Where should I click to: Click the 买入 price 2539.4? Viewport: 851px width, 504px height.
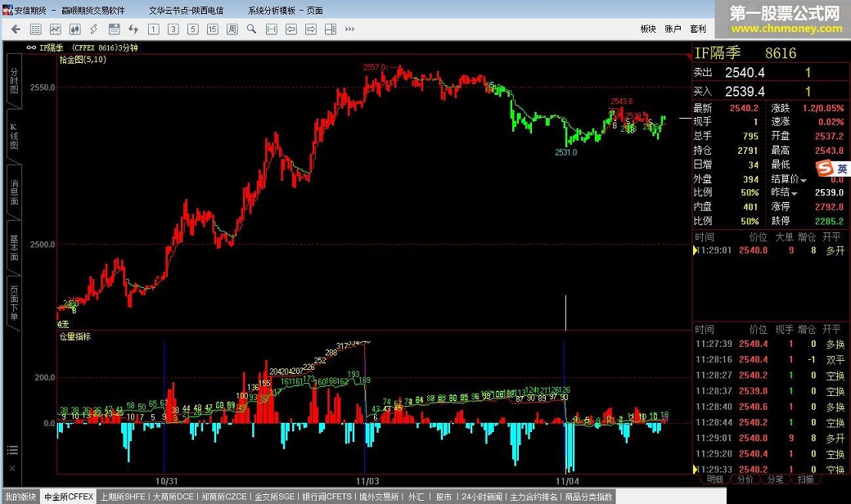click(745, 91)
